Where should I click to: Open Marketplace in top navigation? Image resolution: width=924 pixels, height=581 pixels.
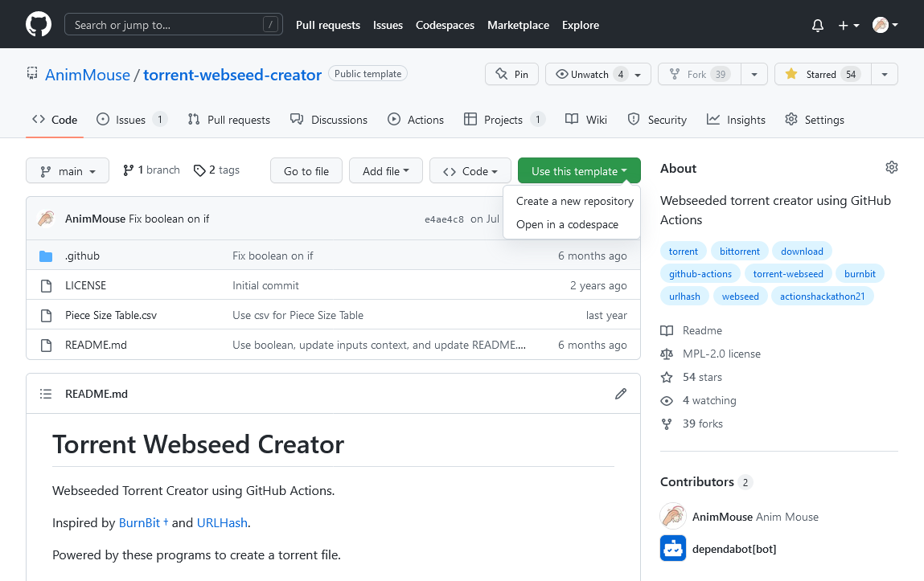click(518, 25)
